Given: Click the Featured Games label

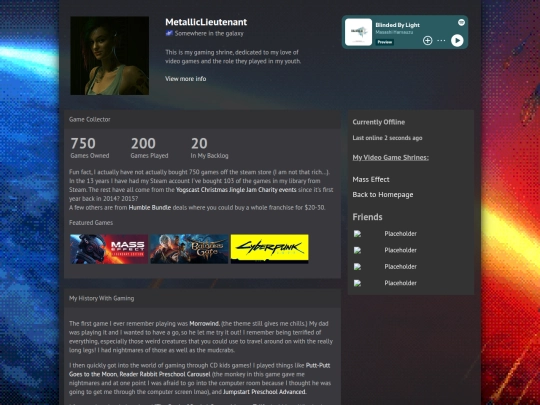Looking at the screenshot, I should point(91,223).
